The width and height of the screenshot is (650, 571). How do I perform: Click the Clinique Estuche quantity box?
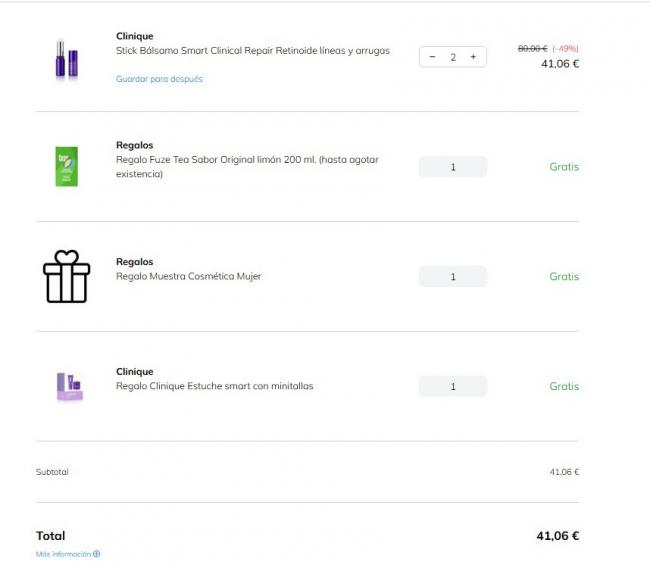click(453, 387)
